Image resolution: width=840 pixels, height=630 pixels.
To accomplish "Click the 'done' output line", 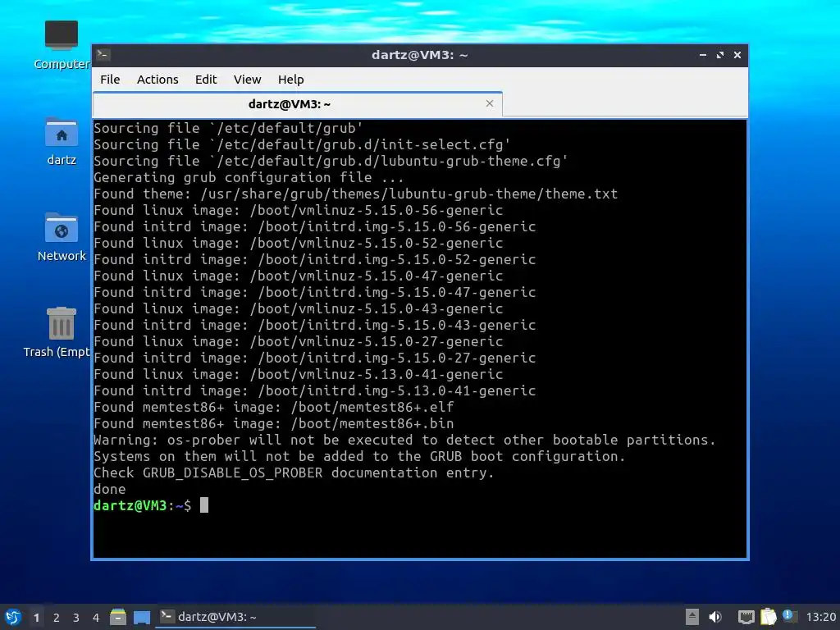I will (x=110, y=489).
